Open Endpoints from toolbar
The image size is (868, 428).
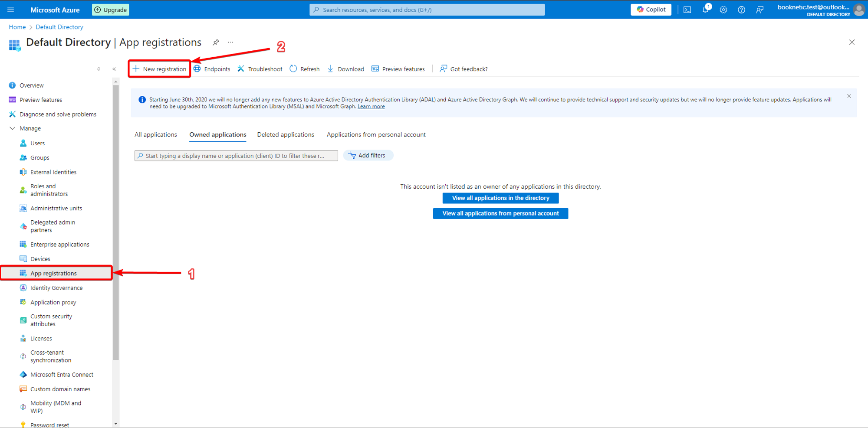[212, 69]
